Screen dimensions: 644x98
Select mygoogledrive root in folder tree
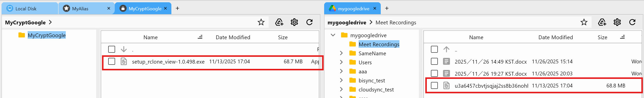click(368, 35)
